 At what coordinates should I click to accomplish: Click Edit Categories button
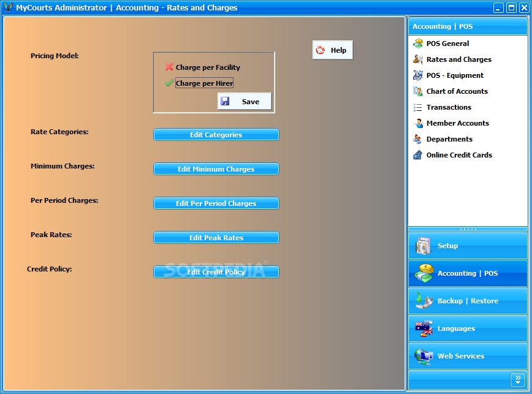216,135
